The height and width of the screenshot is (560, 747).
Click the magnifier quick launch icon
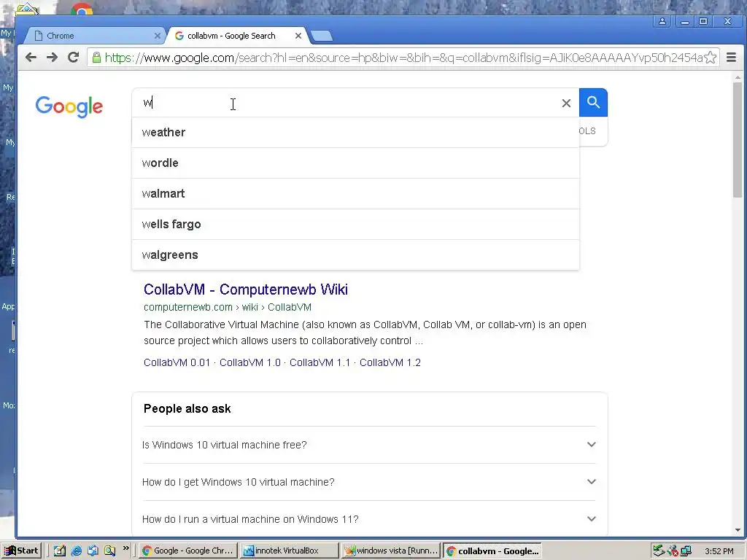pos(110,551)
